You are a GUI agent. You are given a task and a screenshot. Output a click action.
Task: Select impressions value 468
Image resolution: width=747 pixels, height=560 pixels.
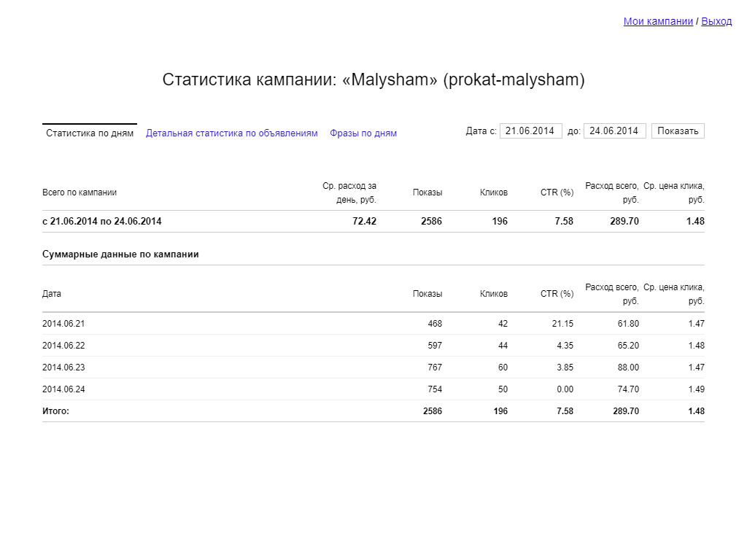pyautogui.click(x=435, y=323)
